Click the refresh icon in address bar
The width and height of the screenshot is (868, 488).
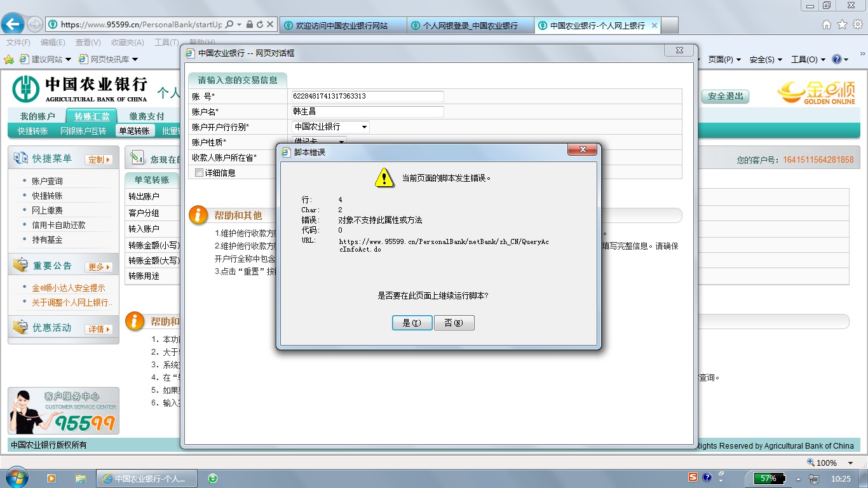260,25
